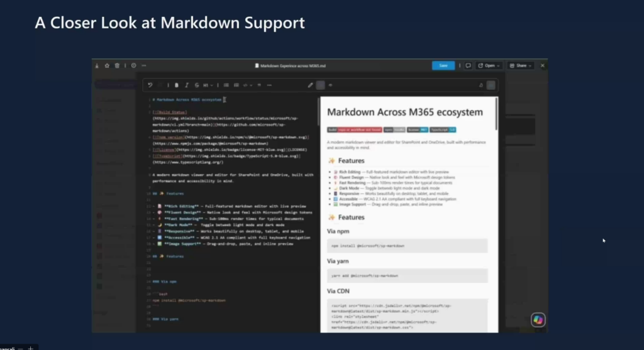
Task: Click the Copilot icon in preview corner
Action: [537, 320]
